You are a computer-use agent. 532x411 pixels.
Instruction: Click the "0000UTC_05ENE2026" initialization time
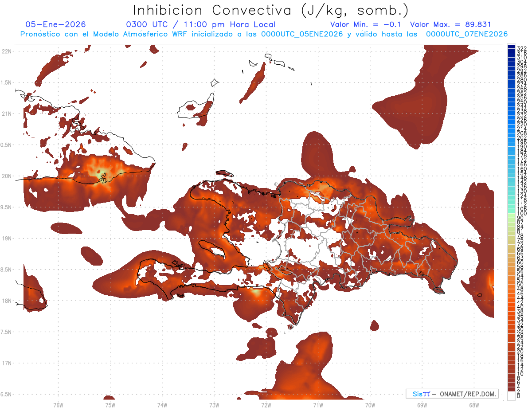pos(301,34)
